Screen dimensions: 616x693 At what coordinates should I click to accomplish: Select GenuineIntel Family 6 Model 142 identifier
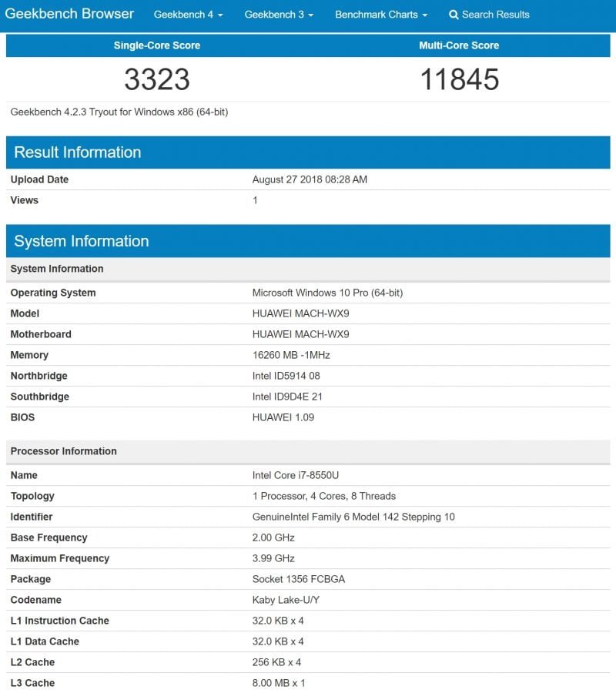(x=353, y=517)
